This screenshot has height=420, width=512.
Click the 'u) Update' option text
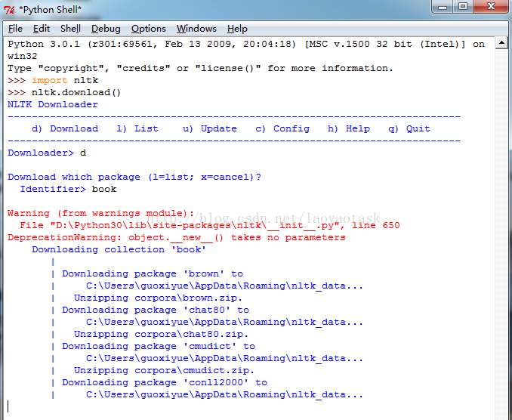210,128
